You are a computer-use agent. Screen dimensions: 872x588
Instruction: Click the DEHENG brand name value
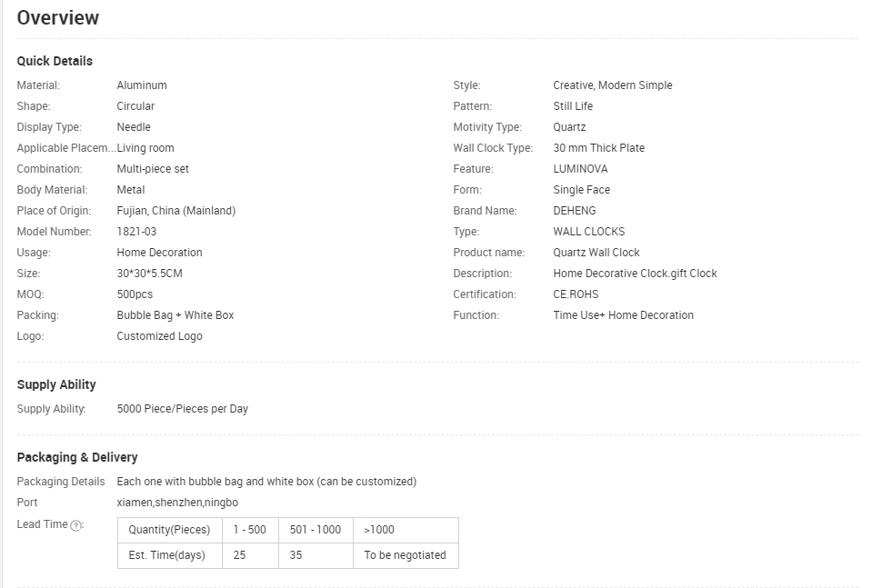[575, 211]
